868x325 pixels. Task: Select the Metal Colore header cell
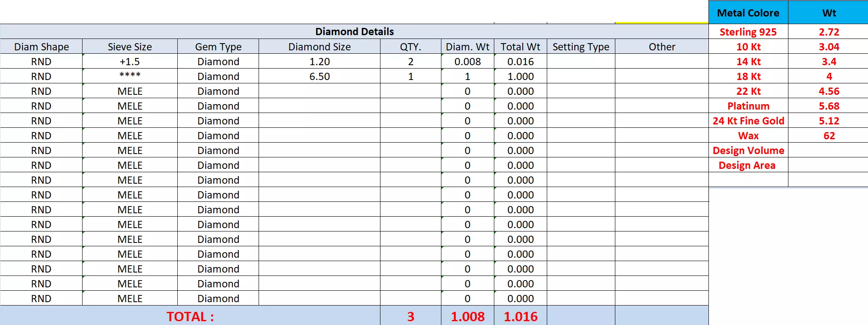[748, 12]
